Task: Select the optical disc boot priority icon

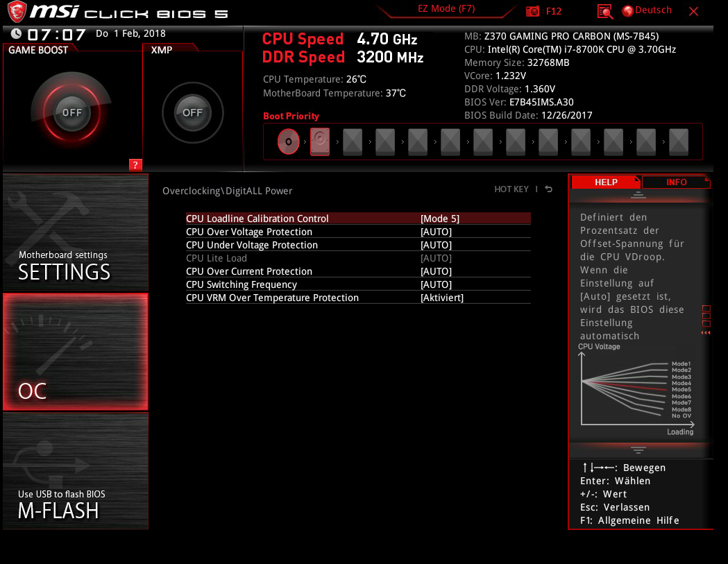Action: 288,142
